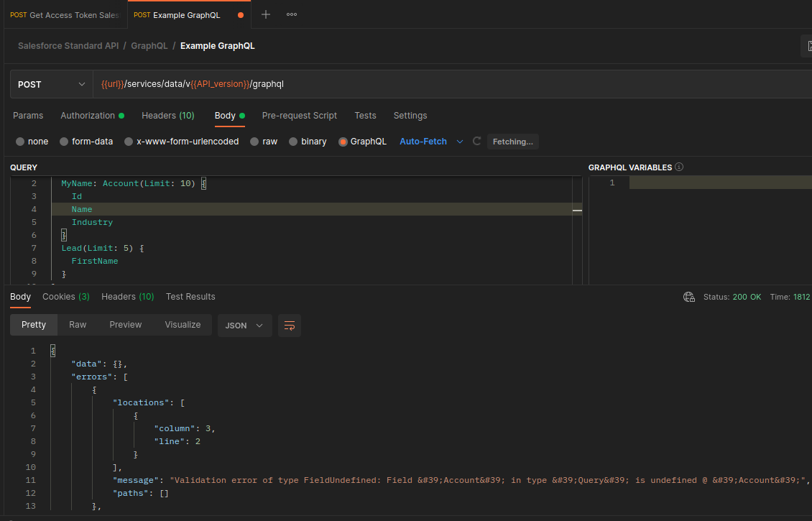Select the raw body type
The width and height of the screenshot is (812, 521).
point(255,142)
